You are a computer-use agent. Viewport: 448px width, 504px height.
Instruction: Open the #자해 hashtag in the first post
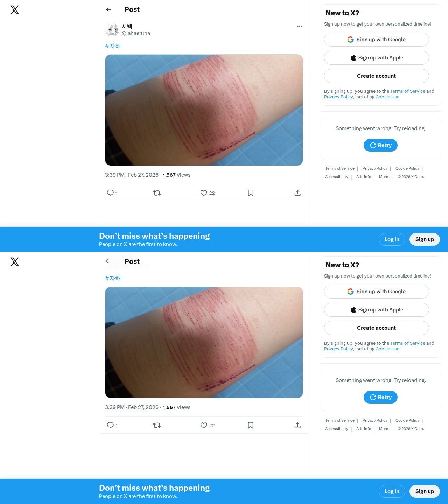tap(113, 46)
